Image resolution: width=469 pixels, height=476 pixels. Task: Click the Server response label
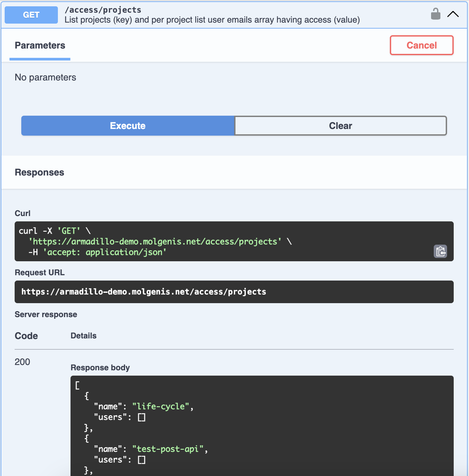(46, 314)
